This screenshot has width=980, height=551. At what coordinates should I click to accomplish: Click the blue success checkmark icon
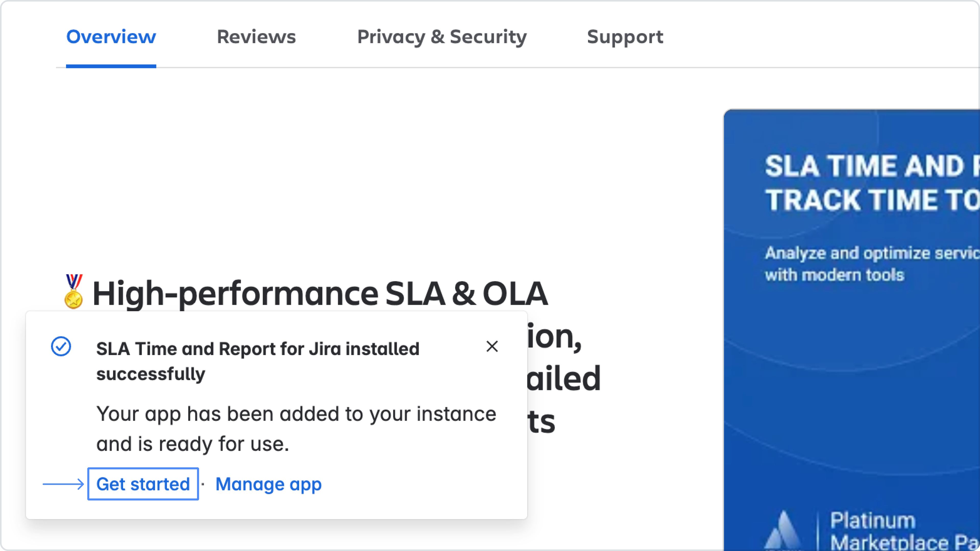(61, 346)
